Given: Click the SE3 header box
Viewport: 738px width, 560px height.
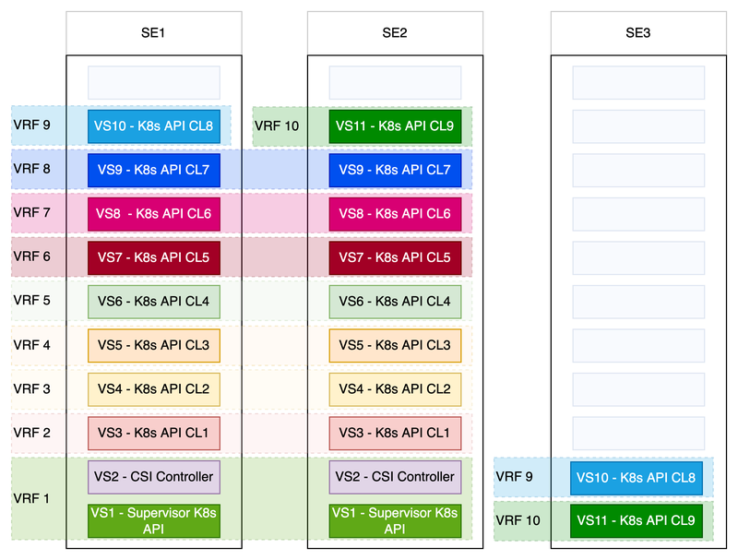Looking at the screenshot, I should click(638, 32).
